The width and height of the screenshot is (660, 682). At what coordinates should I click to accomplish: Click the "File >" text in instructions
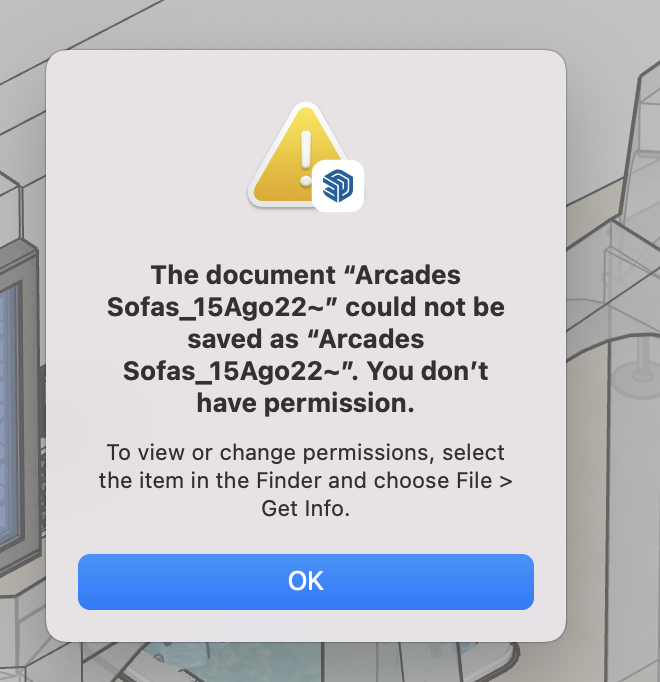[x=484, y=481]
